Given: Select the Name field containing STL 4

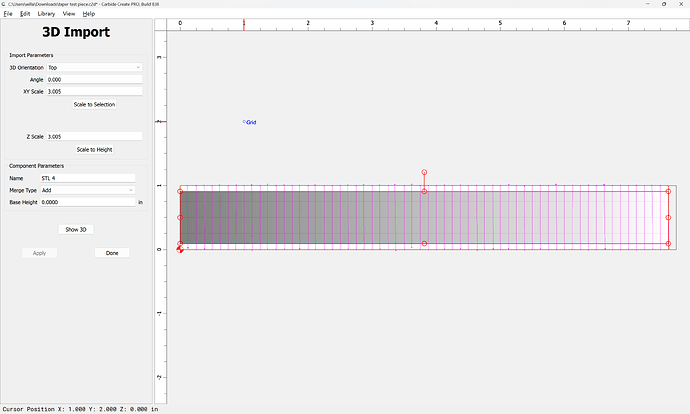Looking at the screenshot, I should (x=88, y=178).
